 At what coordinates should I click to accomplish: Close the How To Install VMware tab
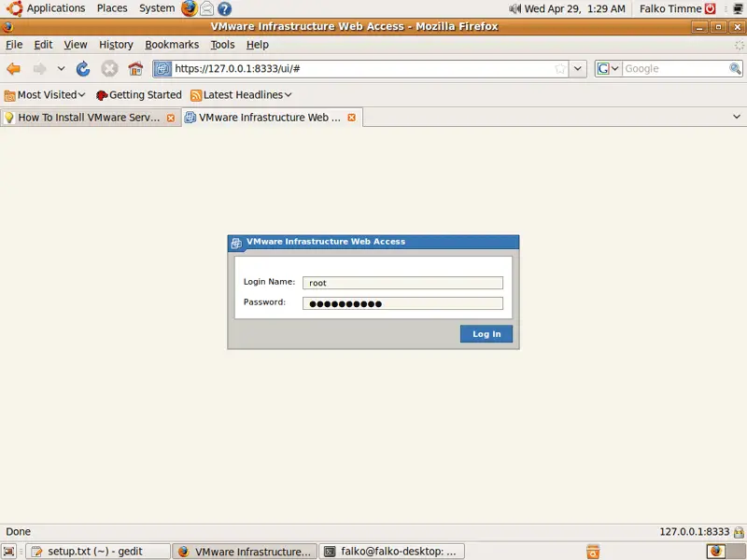pyautogui.click(x=171, y=118)
